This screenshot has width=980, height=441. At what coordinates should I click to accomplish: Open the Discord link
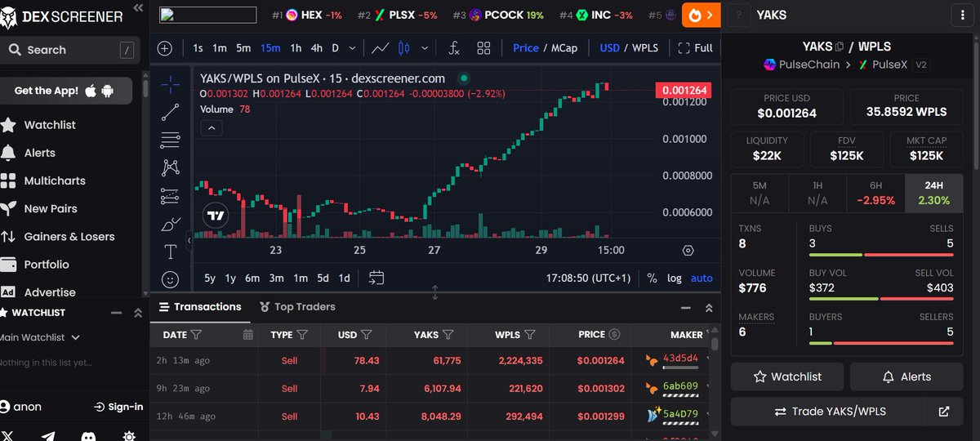pyautogui.click(x=88, y=435)
